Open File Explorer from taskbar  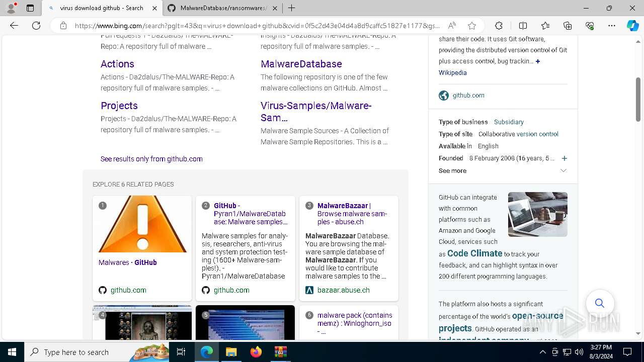point(231,352)
